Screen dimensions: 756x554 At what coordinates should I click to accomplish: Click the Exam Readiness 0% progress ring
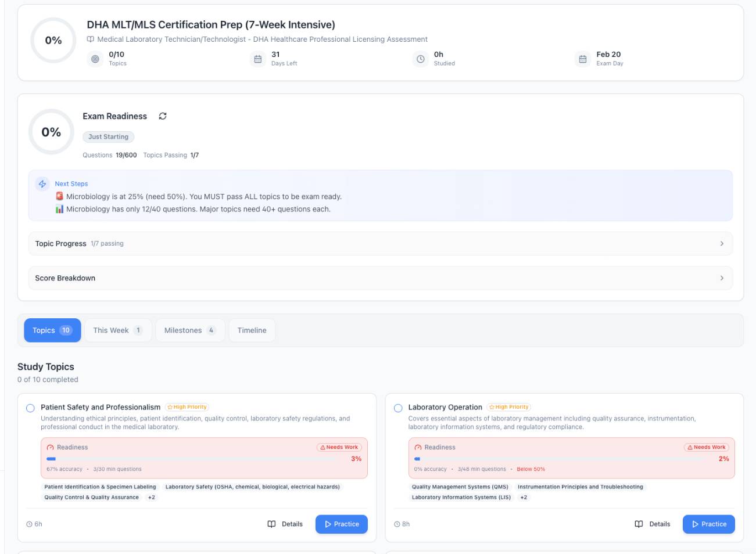[x=51, y=132]
